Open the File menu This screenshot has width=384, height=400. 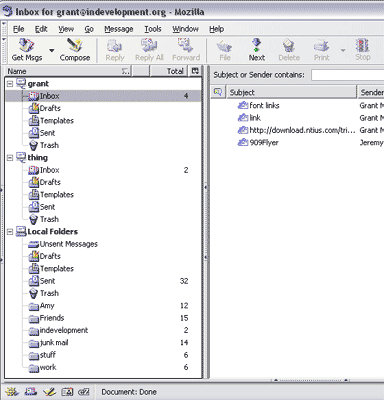18,29
